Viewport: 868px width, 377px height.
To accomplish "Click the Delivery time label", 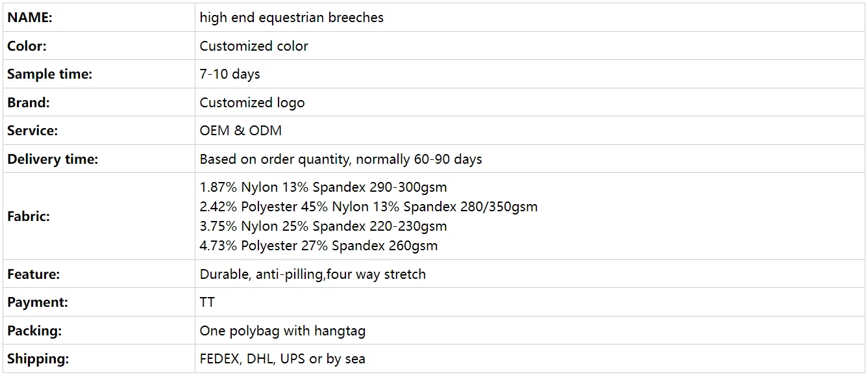I will (53, 159).
